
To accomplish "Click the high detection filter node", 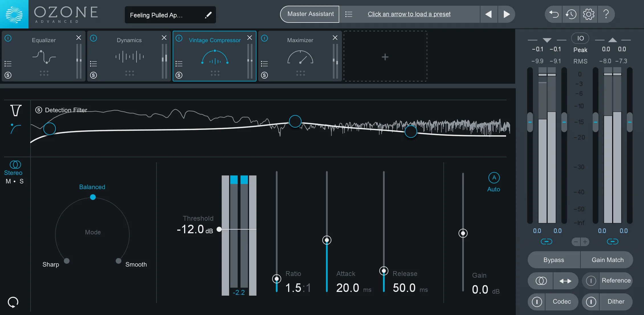I will [411, 132].
